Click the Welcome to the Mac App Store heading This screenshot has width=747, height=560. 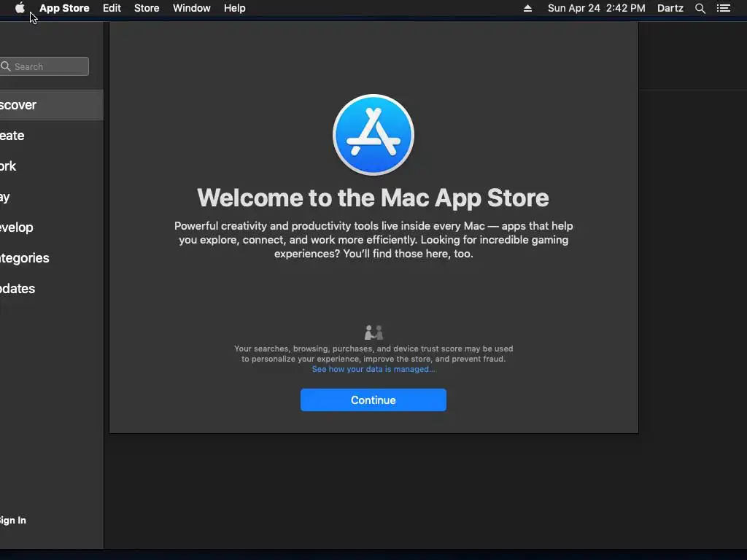373,198
